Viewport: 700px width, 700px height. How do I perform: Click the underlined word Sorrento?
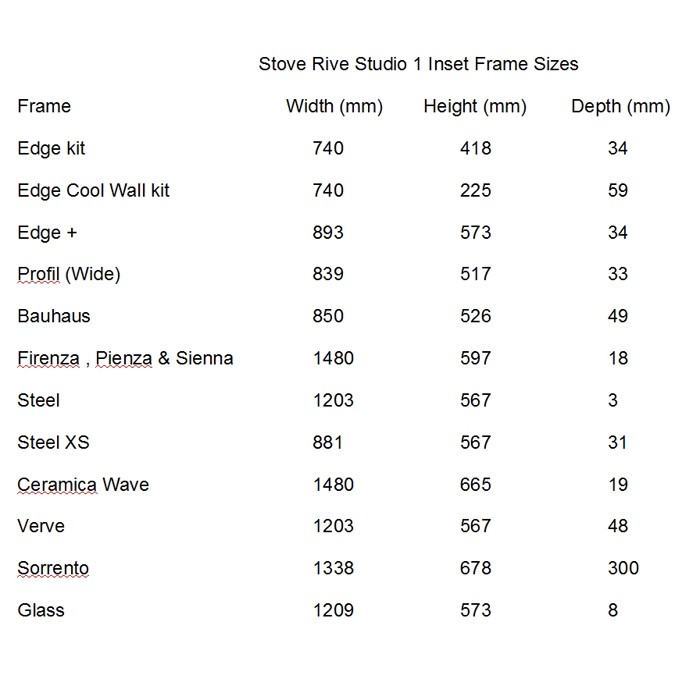pos(53,568)
